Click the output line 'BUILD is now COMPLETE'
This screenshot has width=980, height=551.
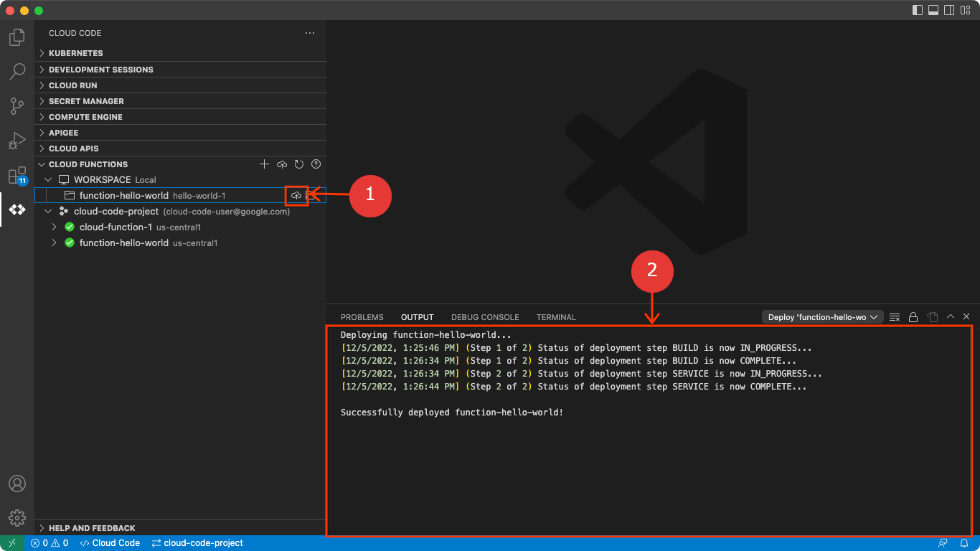coord(569,361)
